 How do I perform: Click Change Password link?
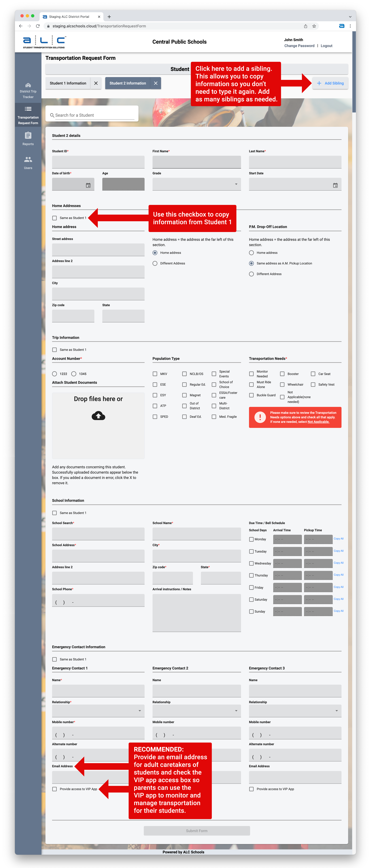[x=299, y=46]
